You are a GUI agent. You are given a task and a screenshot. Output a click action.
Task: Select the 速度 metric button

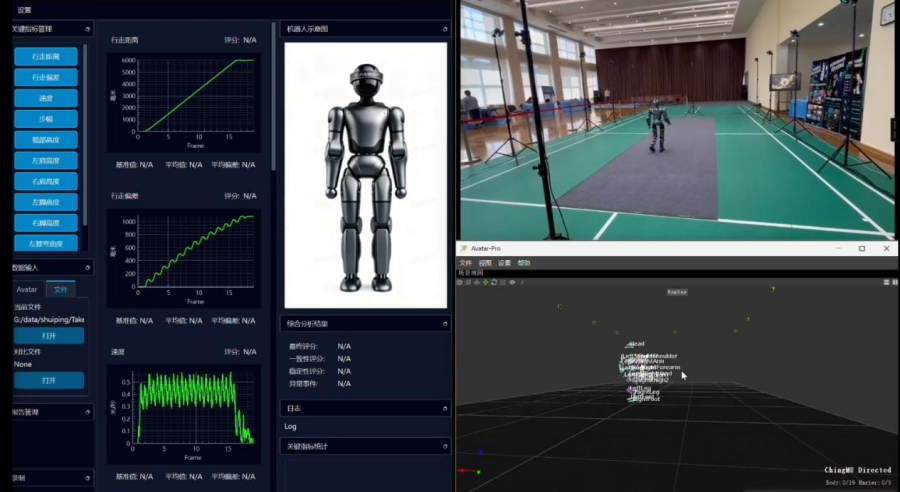[x=46, y=98]
